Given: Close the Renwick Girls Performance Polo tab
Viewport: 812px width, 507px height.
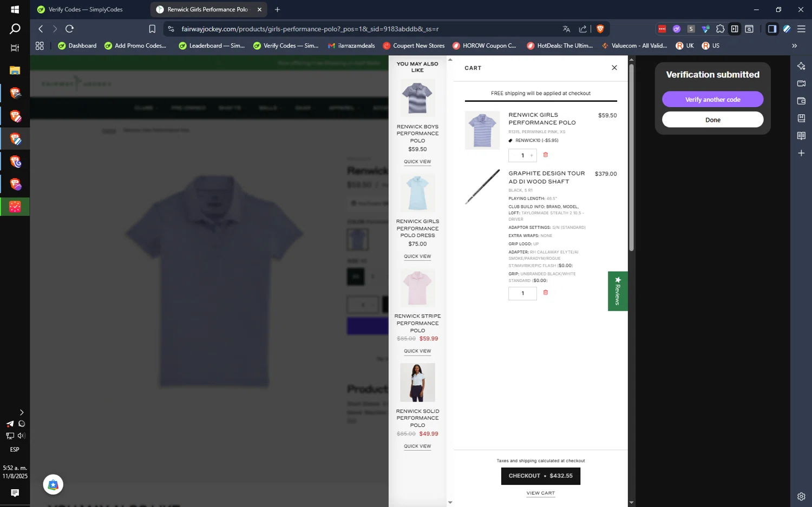Looking at the screenshot, I should coord(259,9).
